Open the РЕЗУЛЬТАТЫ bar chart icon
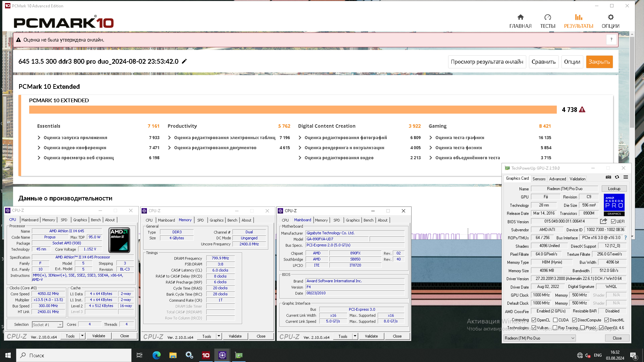Viewport: 644px width, 362px height. point(579,17)
